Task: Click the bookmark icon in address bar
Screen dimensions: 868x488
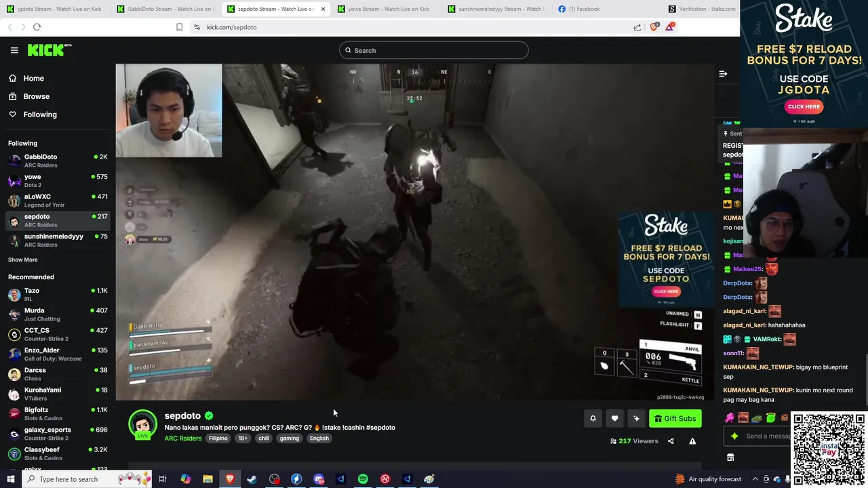Action: tap(179, 27)
